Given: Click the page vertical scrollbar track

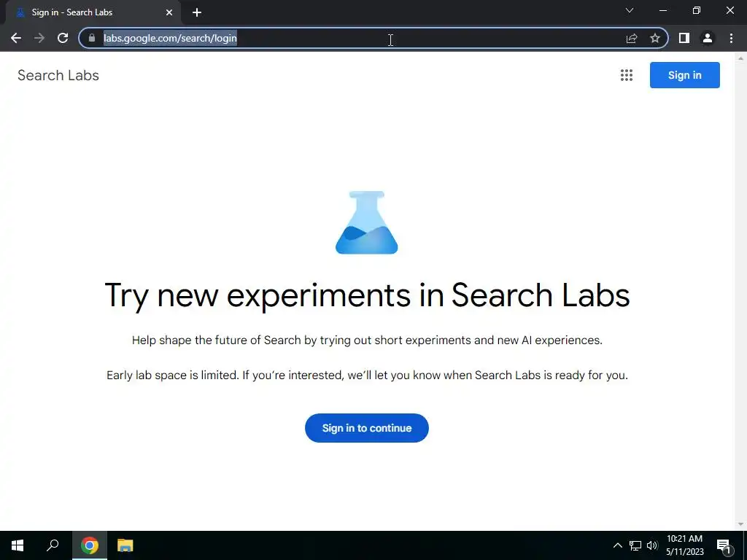Looking at the screenshot, I should tap(740, 290).
